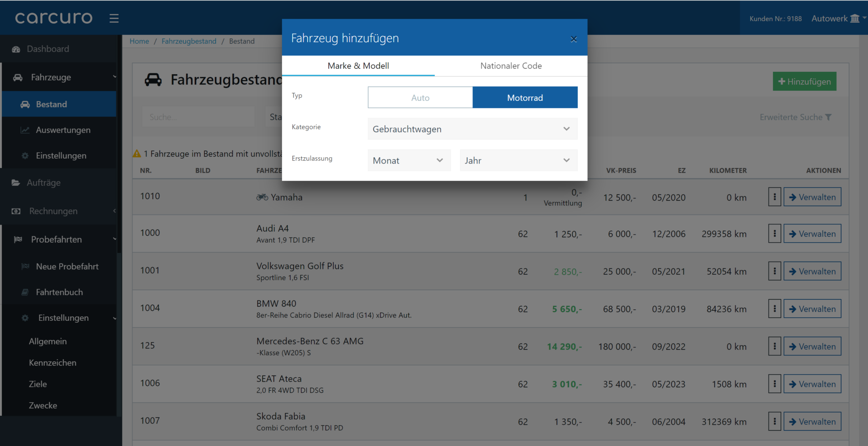Open the Jahr dropdown

pos(519,160)
